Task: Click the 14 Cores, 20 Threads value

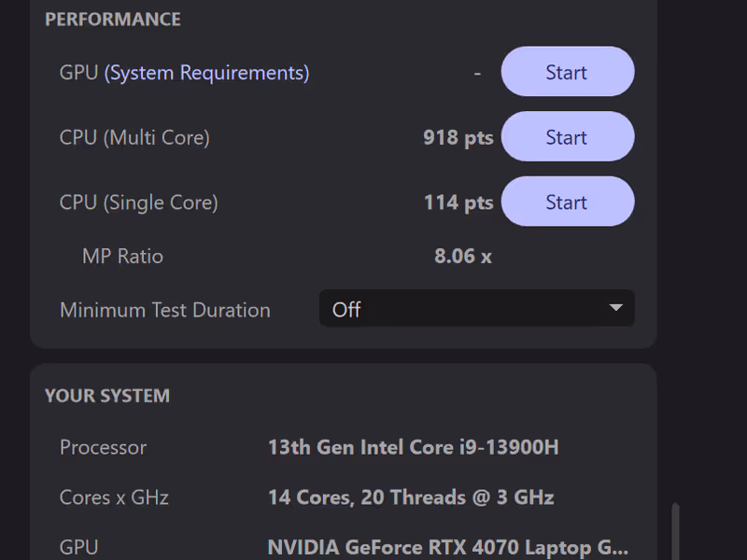Action: tap(411, 497)
